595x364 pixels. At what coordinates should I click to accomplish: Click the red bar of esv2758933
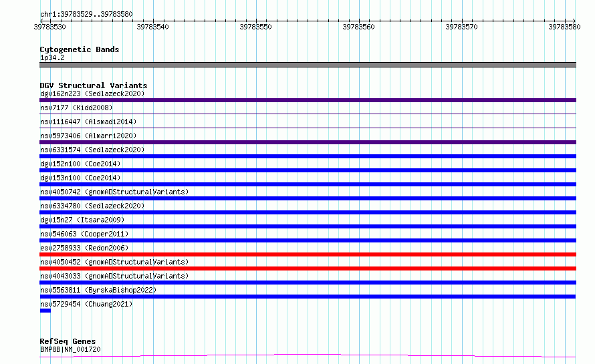[308, 254]
